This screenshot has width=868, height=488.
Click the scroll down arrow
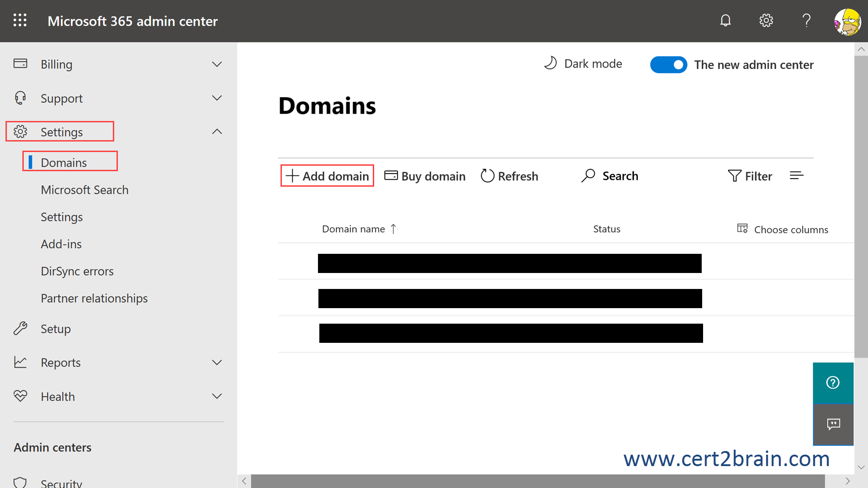861,467
